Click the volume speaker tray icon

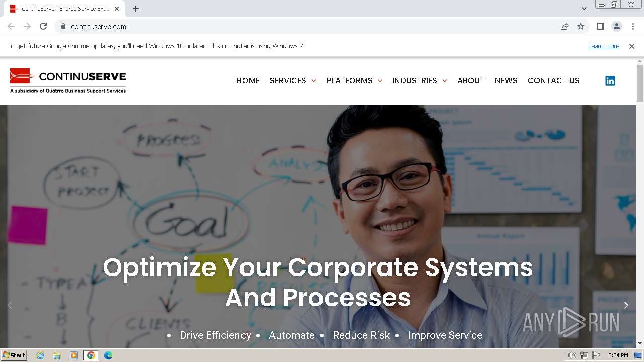(572, 355)
